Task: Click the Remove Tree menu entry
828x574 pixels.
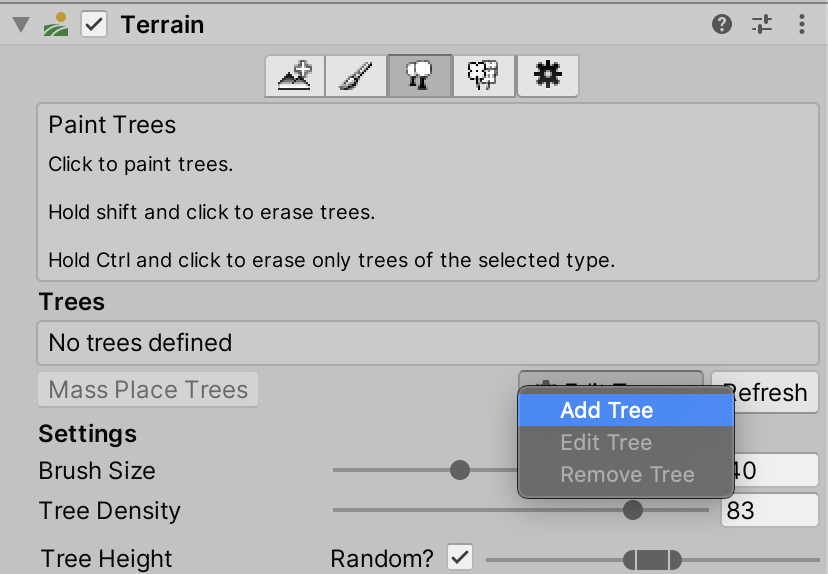Action: tap(627, 475)
